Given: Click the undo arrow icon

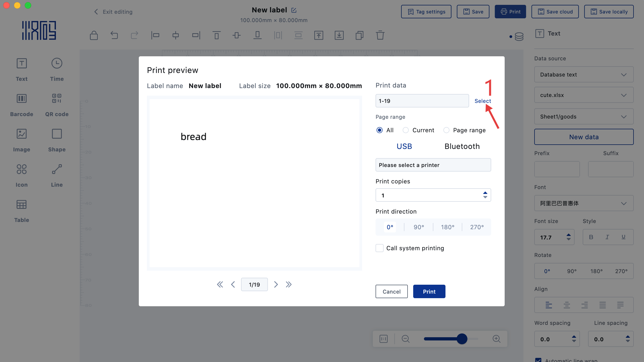Looking at the screenshot, I should pos(114,35).
